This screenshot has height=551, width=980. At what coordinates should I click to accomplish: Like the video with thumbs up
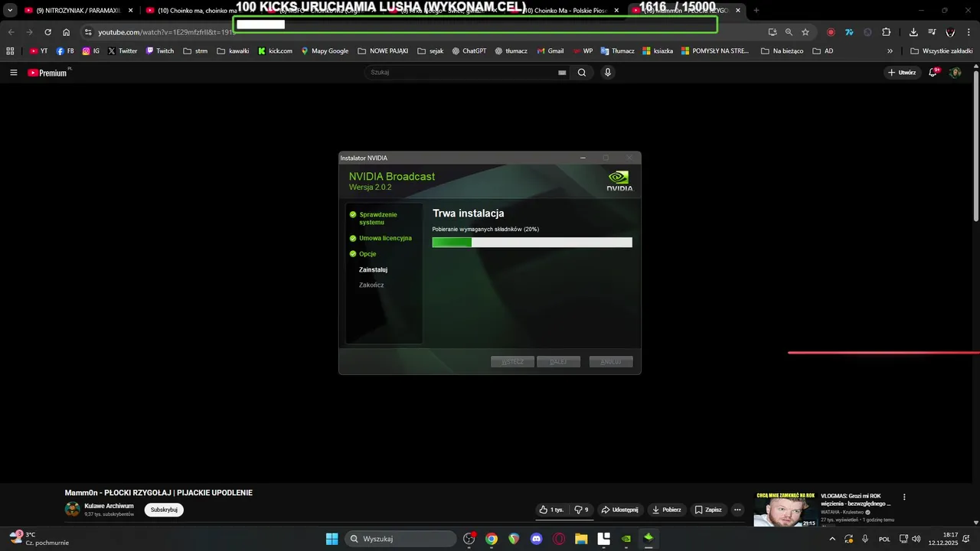(551, 510)
